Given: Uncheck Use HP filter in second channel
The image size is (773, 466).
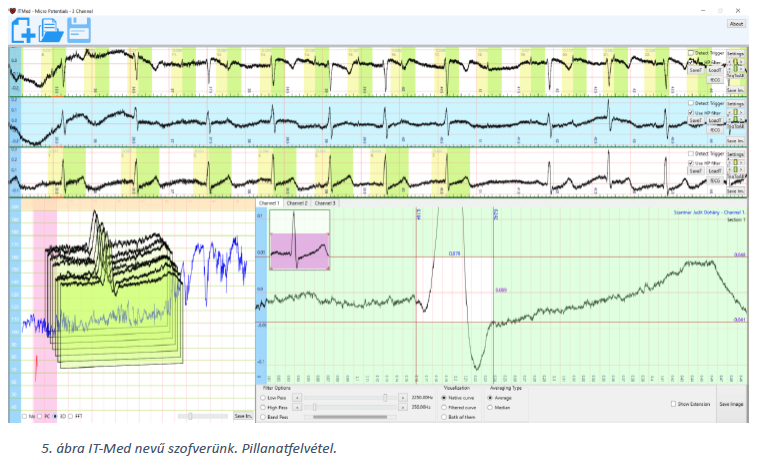Looking at the screenshot, I should point(690,113).
